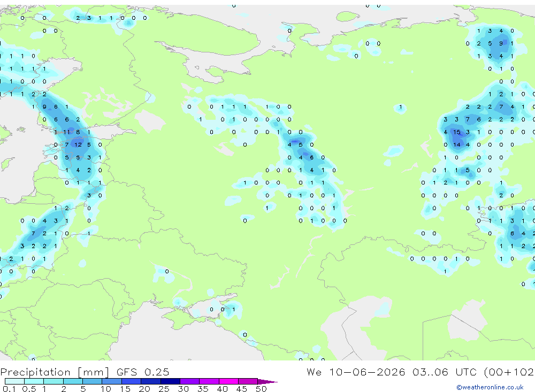Pick the 25–30 mm purple legend swatch

[170, 381]
